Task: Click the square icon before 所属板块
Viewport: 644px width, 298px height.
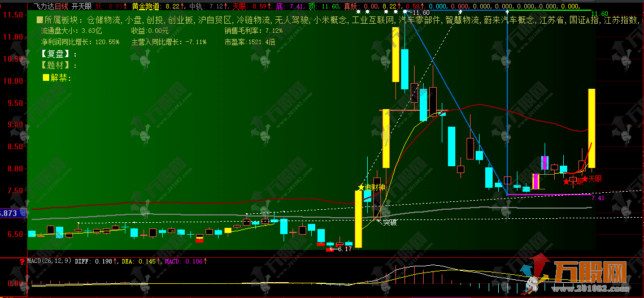Action: click(x=39, y=20)
